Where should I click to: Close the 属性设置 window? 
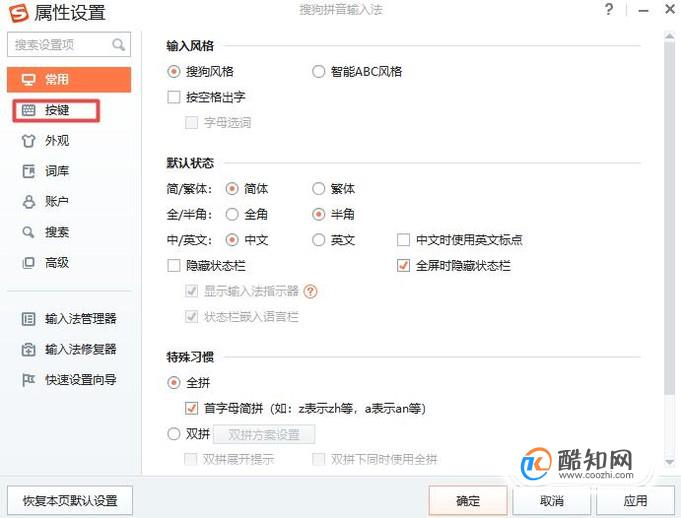tap(670, 9)
